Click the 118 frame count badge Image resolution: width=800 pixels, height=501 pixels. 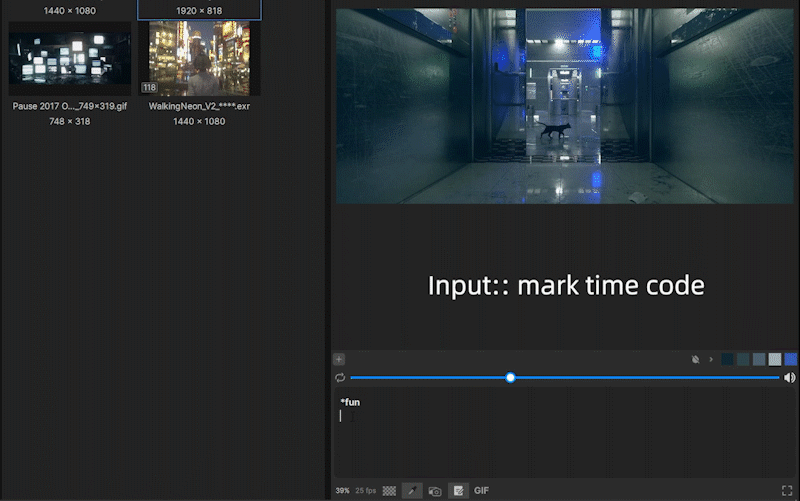(149, 87)
